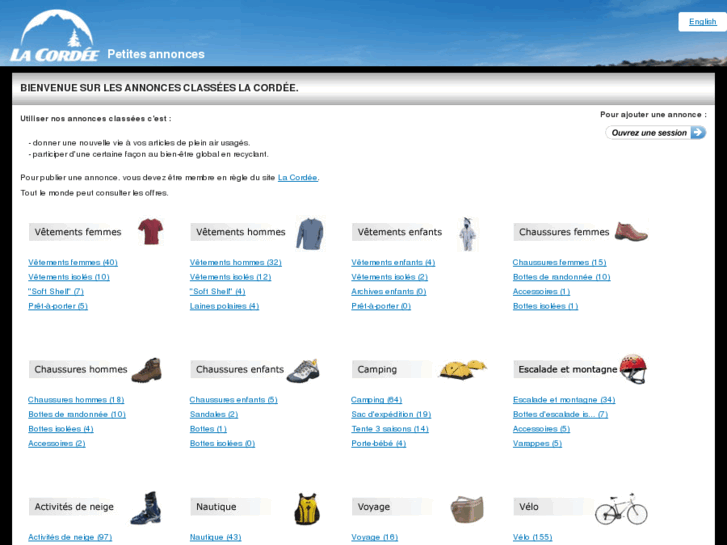Image resolution: width=727 pixels, height=545 pixels.
Task: Open Activités de neige (97) link
Action: click(x=70, y=537)
